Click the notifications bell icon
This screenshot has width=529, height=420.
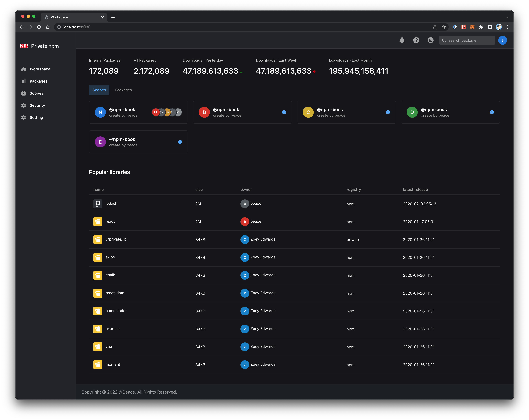(x=402, y=40)
